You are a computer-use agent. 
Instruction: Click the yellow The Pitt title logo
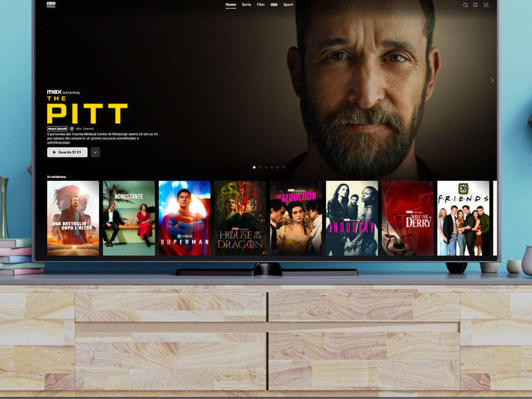[87, 110]
